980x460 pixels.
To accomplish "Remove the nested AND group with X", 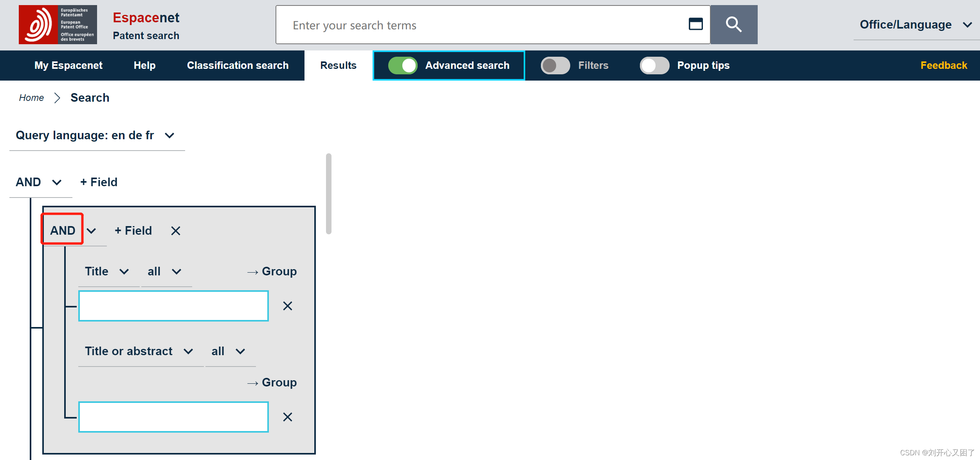I will pyautogui.click(x=176, y=231).
